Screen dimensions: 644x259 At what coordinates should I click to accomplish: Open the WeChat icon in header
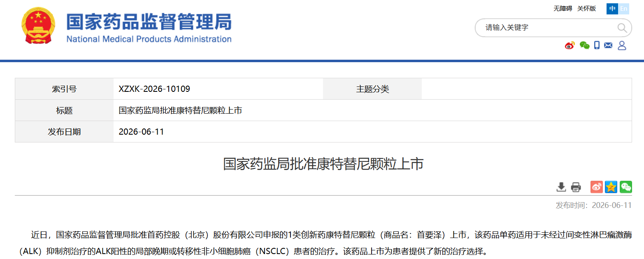(x=584, y=45)
